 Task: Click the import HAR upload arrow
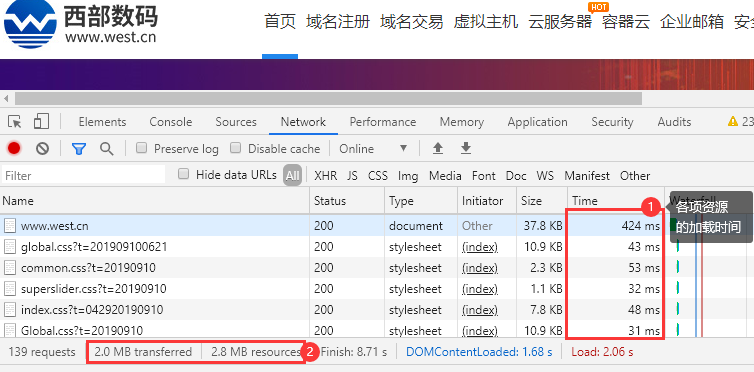click(x=438, y=149)
